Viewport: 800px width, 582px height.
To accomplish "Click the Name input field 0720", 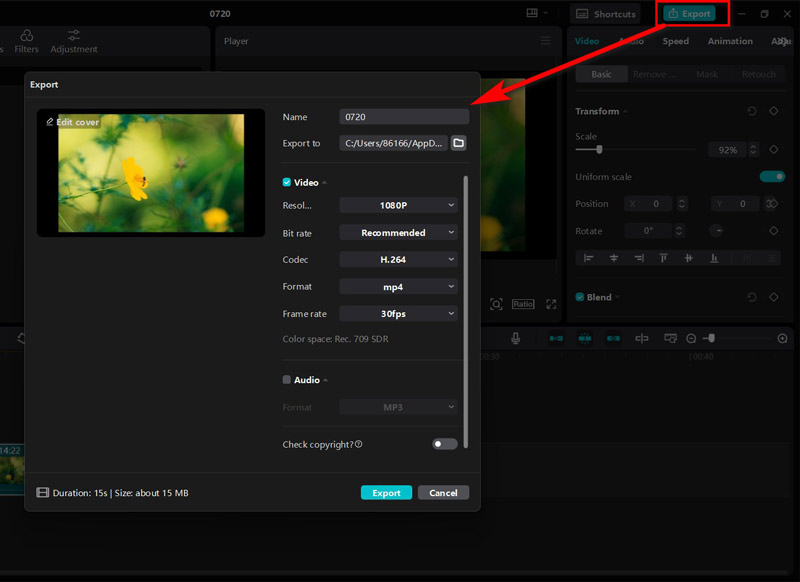I will click(404, 117).
